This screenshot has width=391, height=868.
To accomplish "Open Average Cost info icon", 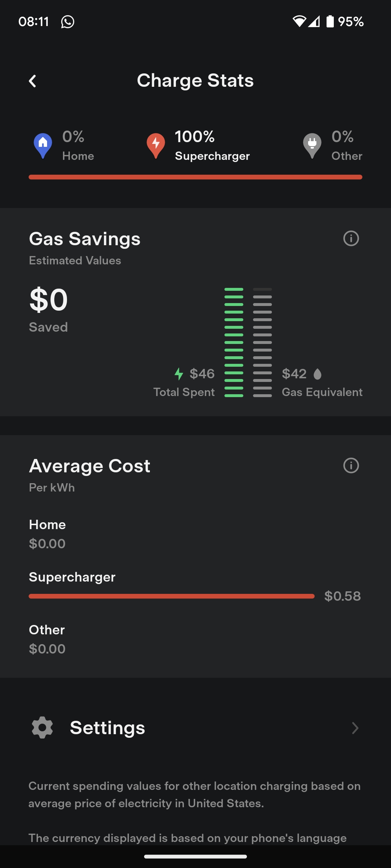I will click(x=351, y=465).
